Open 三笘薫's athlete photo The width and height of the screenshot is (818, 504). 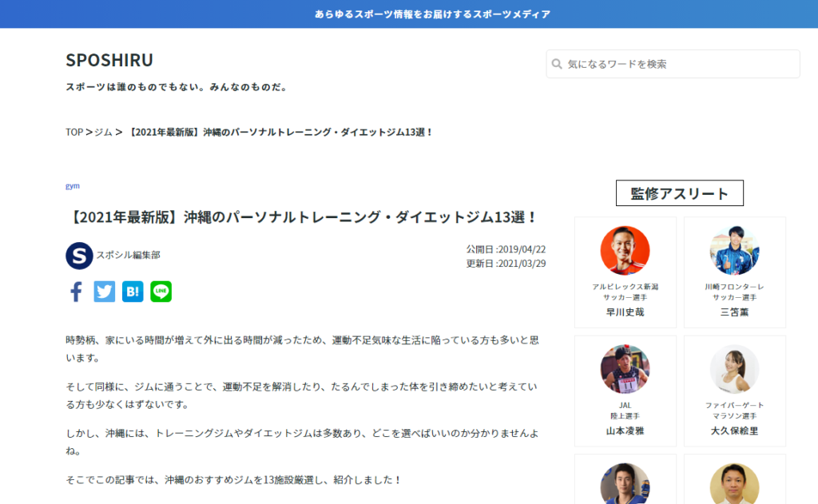(735, 251)
